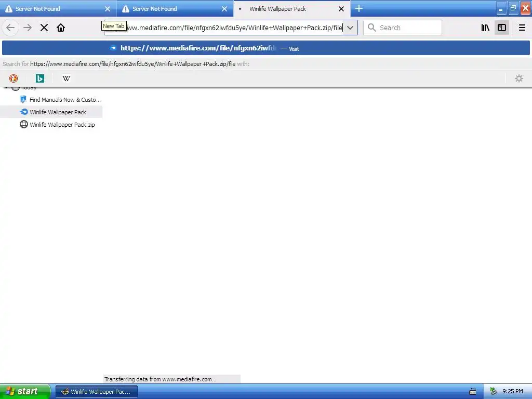Search with the Bing one-off icon
This screenshot has height=399, width=532.
tap(40, 78)
